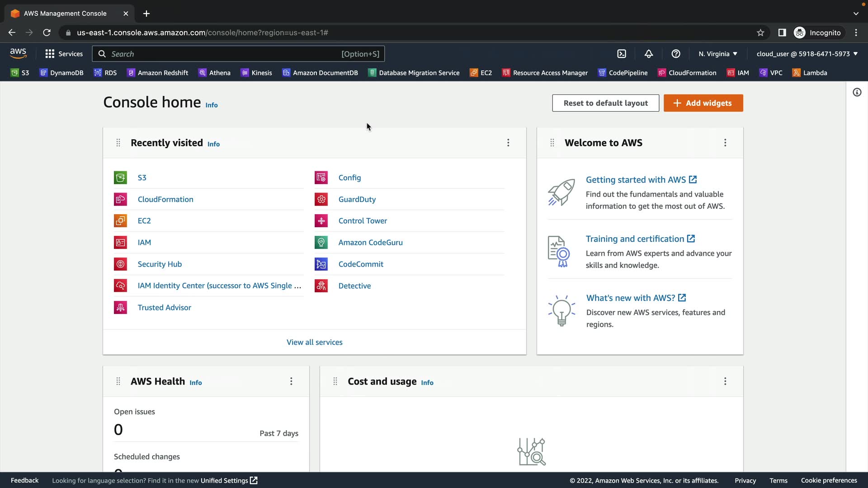Image resolution: width=868 pixels, height=488 pixels.
Task: Expand the N. Virginia region dropdown
Action: [x=718, y=54]
